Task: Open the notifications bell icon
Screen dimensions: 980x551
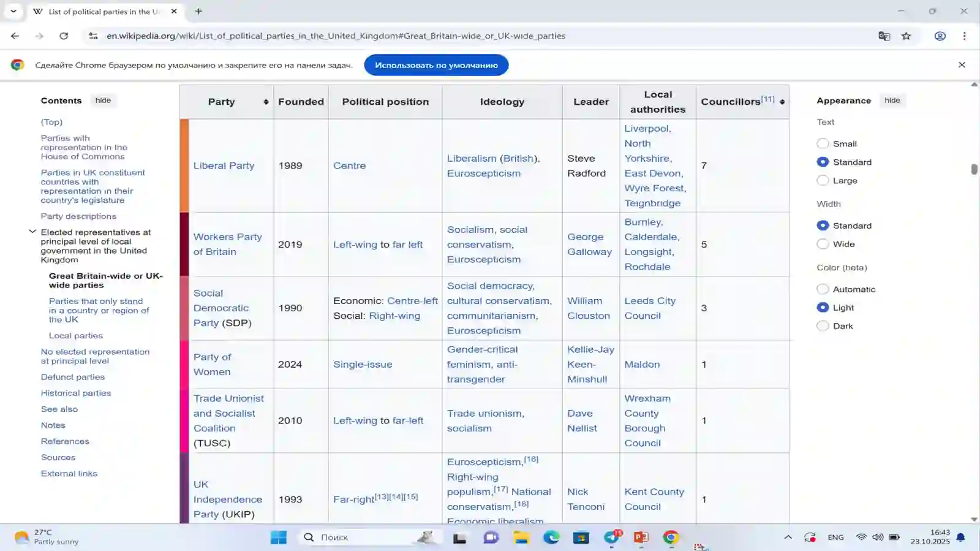Action: click(x=961, y=538)
